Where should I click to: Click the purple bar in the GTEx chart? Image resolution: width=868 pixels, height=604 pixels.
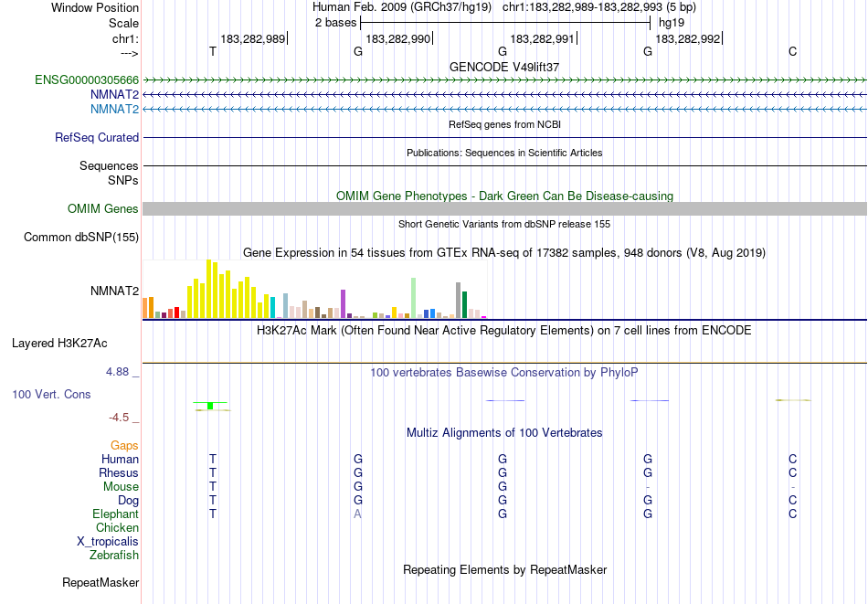click(344, 304)
